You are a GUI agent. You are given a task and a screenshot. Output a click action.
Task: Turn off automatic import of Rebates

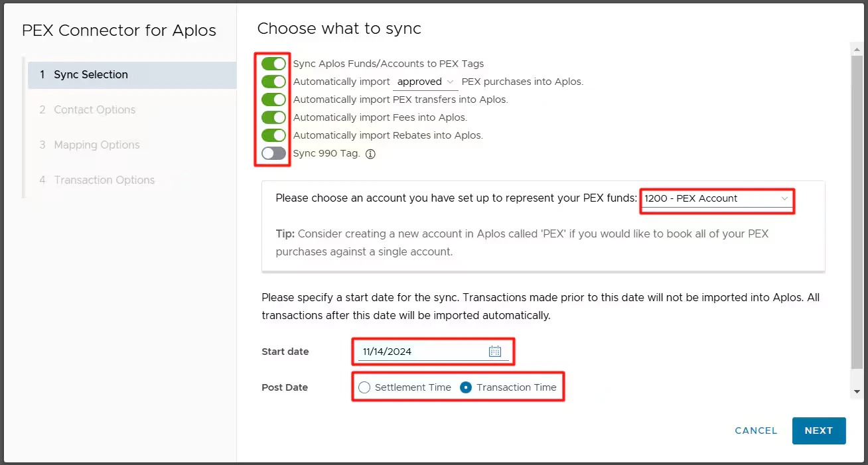click(273, 135)
